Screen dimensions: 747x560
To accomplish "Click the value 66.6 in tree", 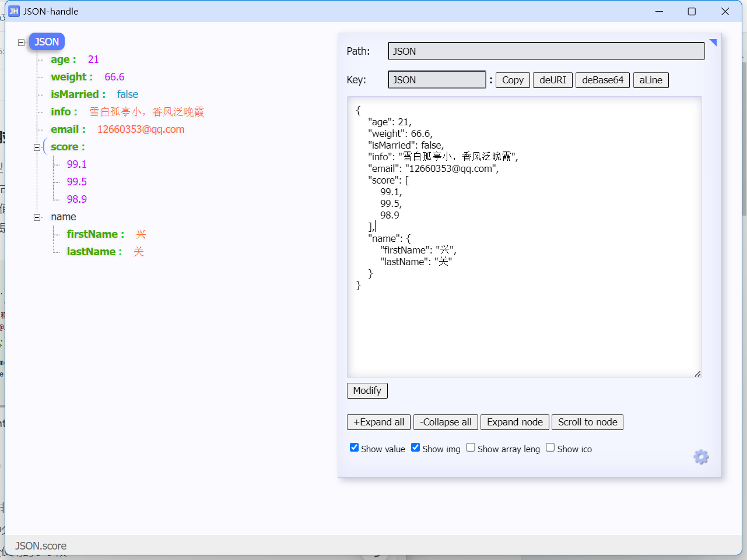I will pyautogui.click(x=114, y=77).
